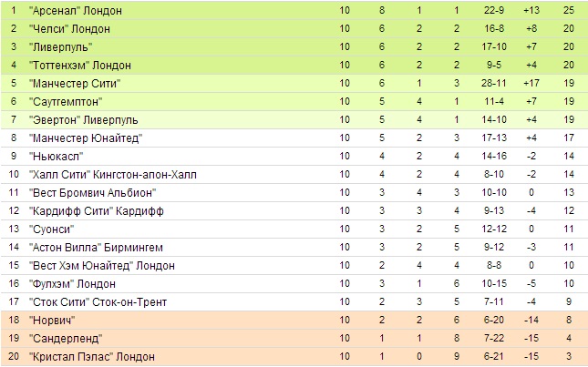
Task: Click the "Ньюкасл" team name
Action: click(56, 156)
